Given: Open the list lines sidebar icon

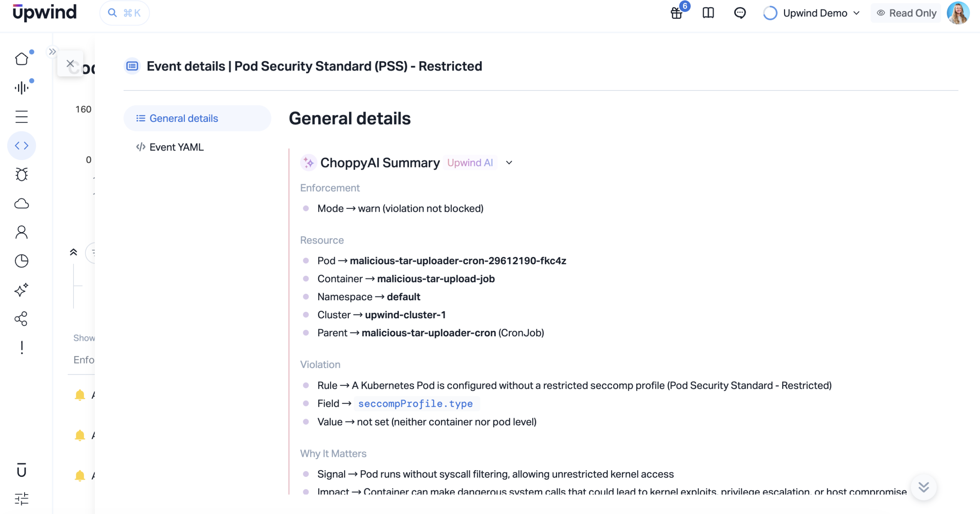Looking at the screenshot, I should [21, 116].
